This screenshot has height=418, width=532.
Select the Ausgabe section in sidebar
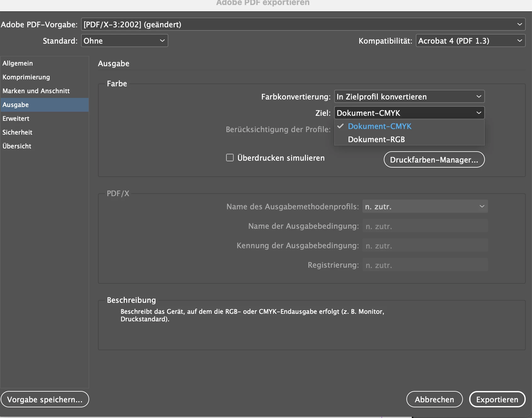click(44, 104)
